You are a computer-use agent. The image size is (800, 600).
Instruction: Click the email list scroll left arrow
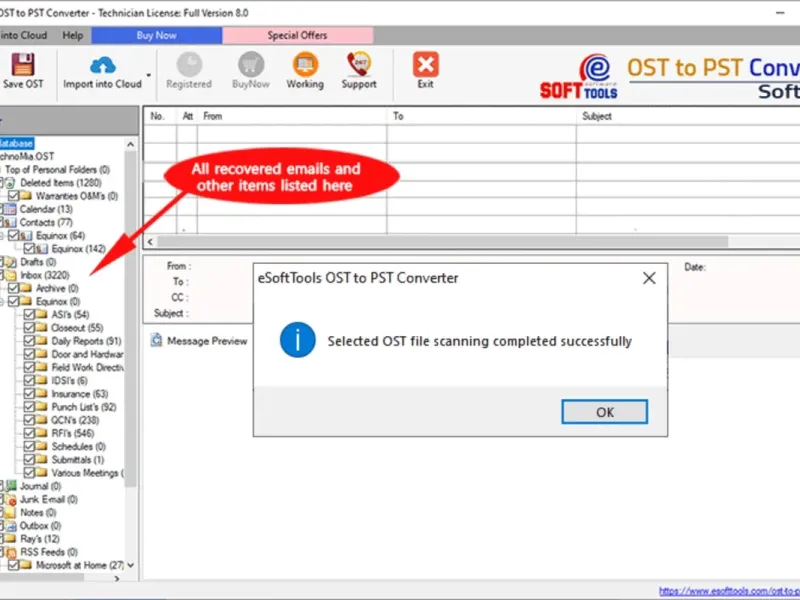(150, 241)
